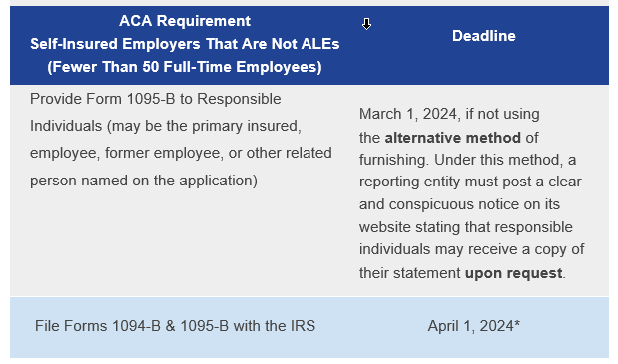Click '(Fewer Than 50 Full-Time Employees)' text
This screenshot has height=364, width=618.
(185, 67)
